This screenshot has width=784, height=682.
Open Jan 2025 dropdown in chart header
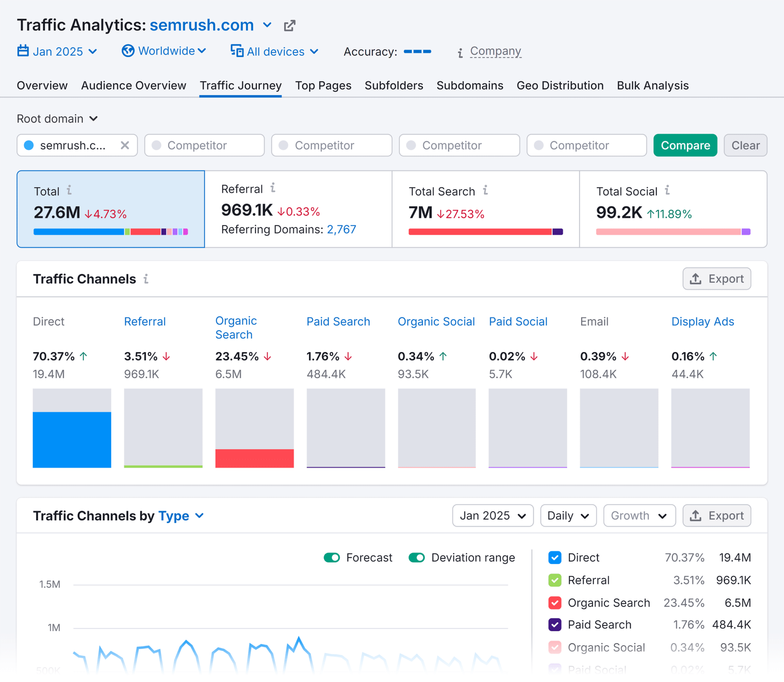(x=493, y=515)
